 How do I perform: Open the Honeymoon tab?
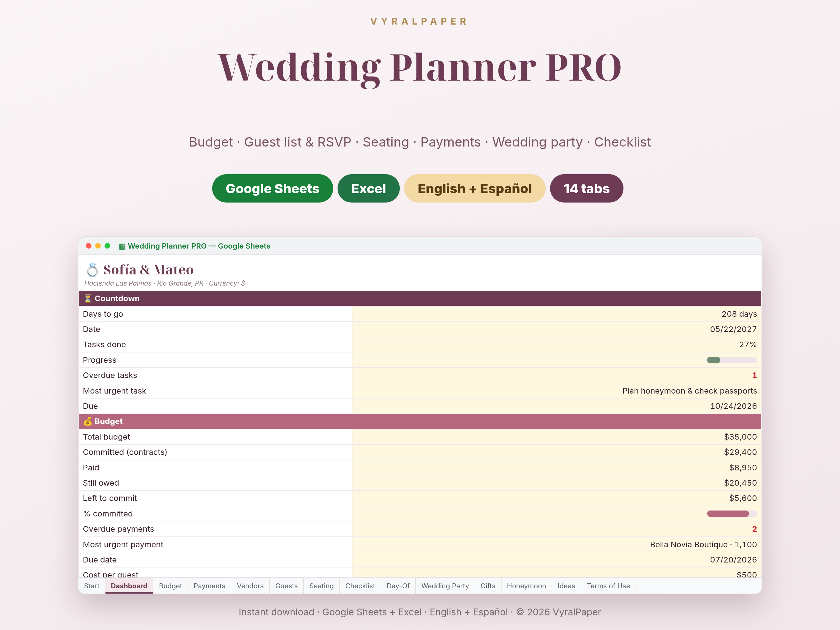click(x=526, y=586)
